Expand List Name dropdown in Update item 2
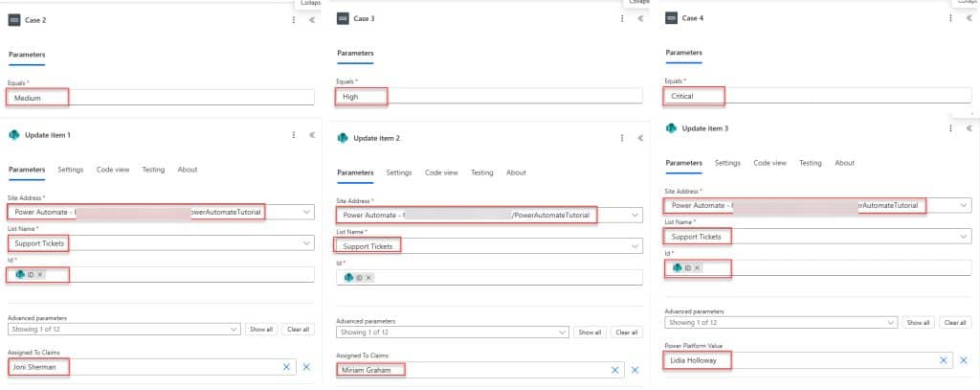 (x=635, y=246)
